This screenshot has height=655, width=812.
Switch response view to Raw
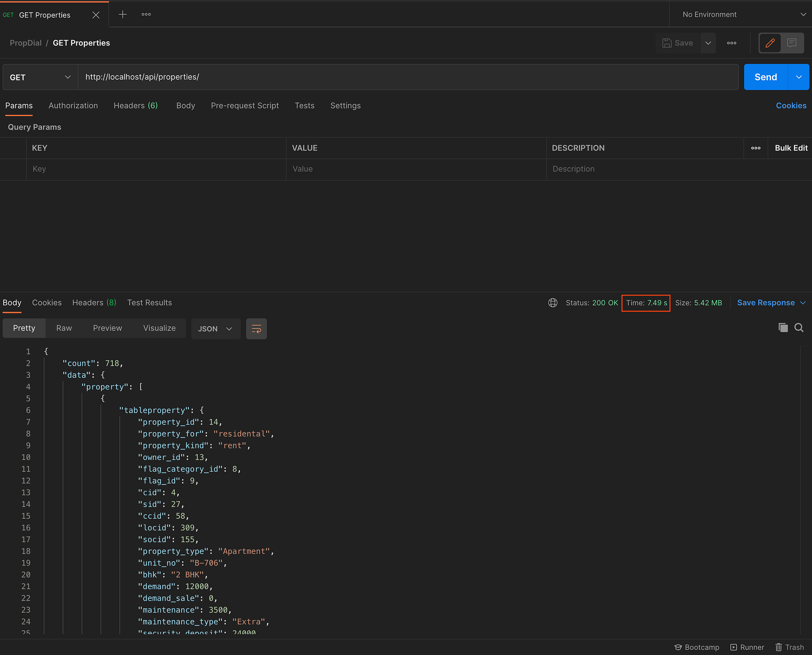coord(64,328)
